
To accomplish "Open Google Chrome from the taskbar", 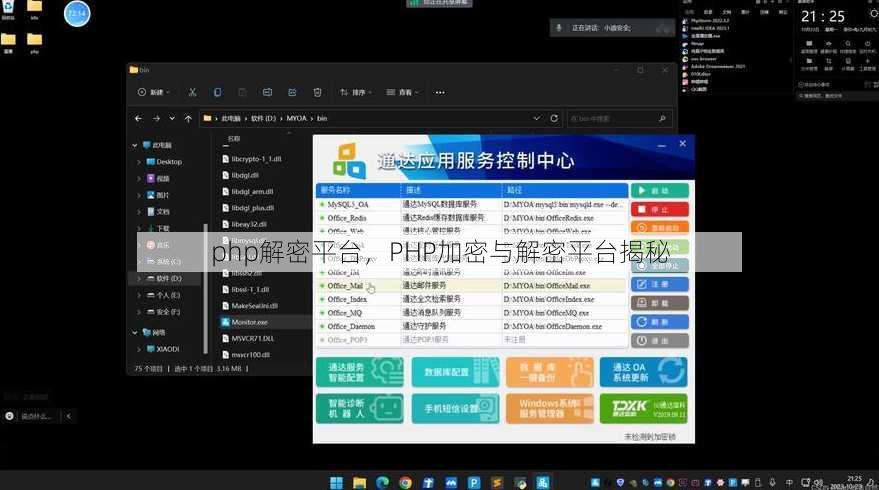I will pyautogui.click(x=405, y=483).
